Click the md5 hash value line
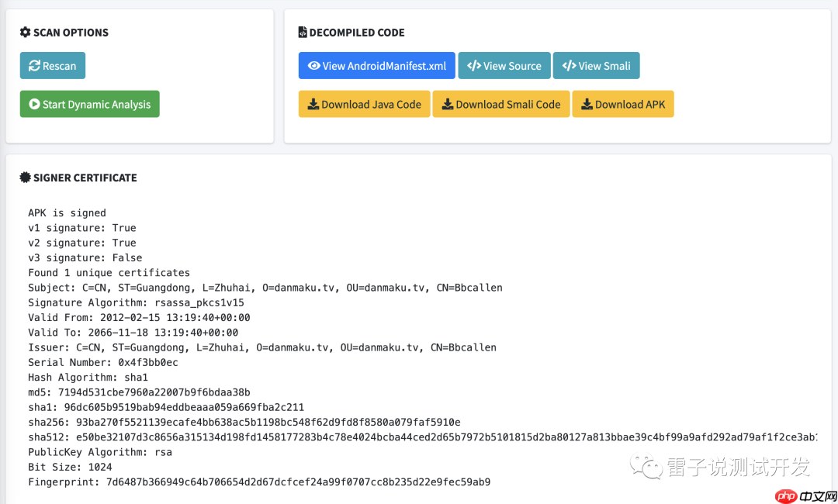 pyautogui.click(x=139, y=392)
